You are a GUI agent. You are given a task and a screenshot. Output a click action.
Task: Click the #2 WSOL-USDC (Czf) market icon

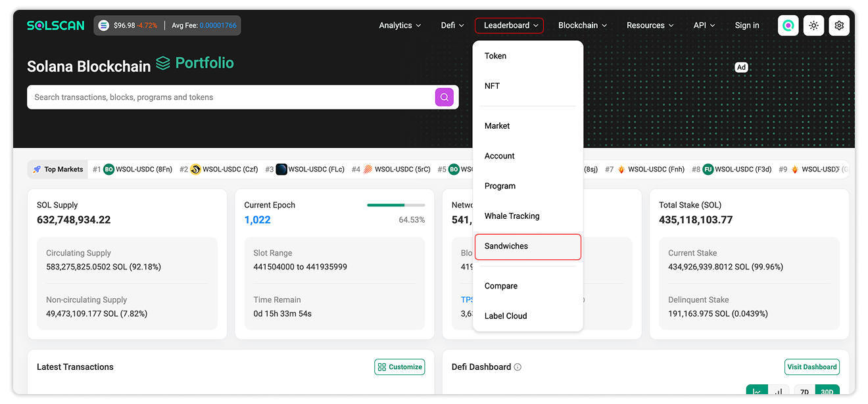click(195, 169)
